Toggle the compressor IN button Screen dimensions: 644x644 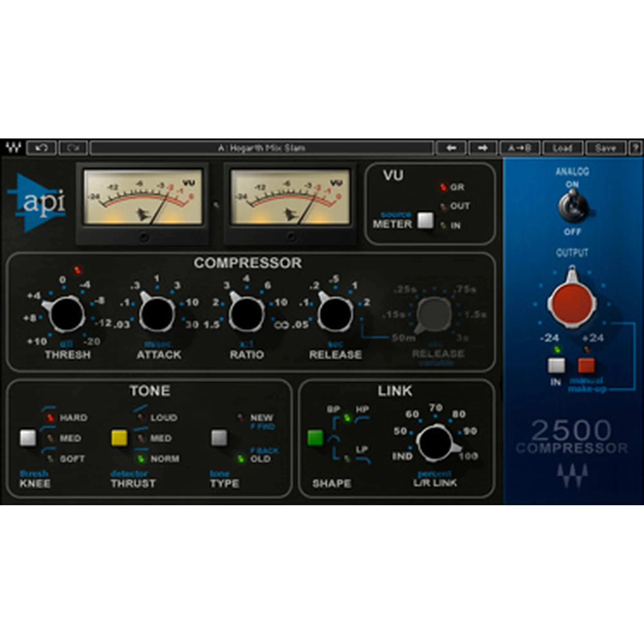pos(556,366)
